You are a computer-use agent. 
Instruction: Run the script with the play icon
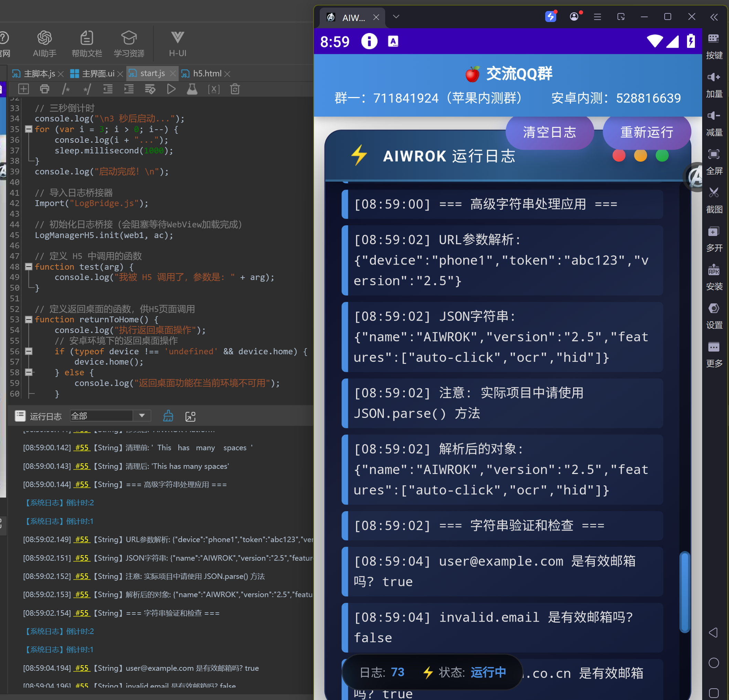pos(171,89)
